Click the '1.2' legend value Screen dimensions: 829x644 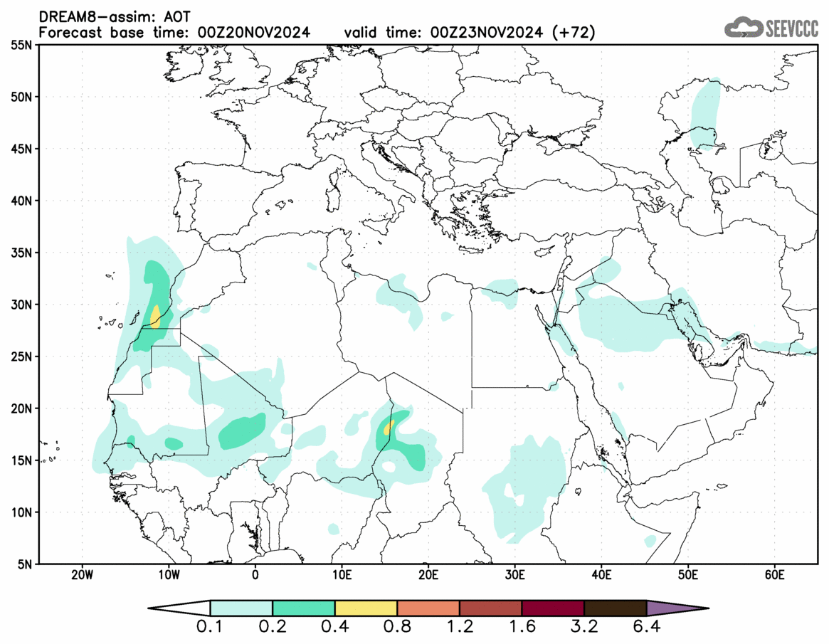coord(460,627)
